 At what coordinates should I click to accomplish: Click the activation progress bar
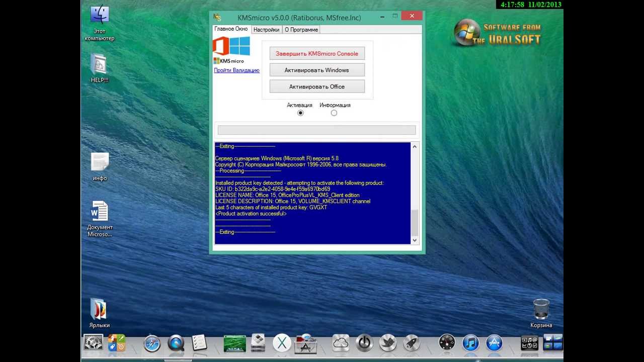(x=316, y=130)
